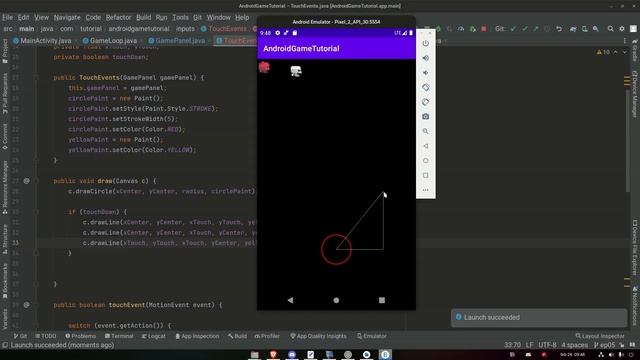Click the skull sprite in game
Screen dimensions: 640x360
[296, 71]
